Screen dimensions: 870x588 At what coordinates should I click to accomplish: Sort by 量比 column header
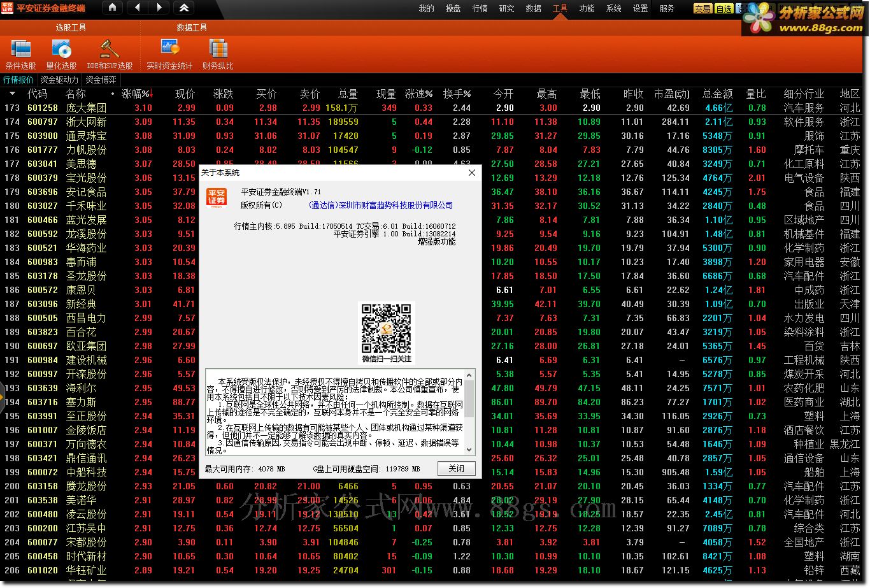[x=756, y=94]
